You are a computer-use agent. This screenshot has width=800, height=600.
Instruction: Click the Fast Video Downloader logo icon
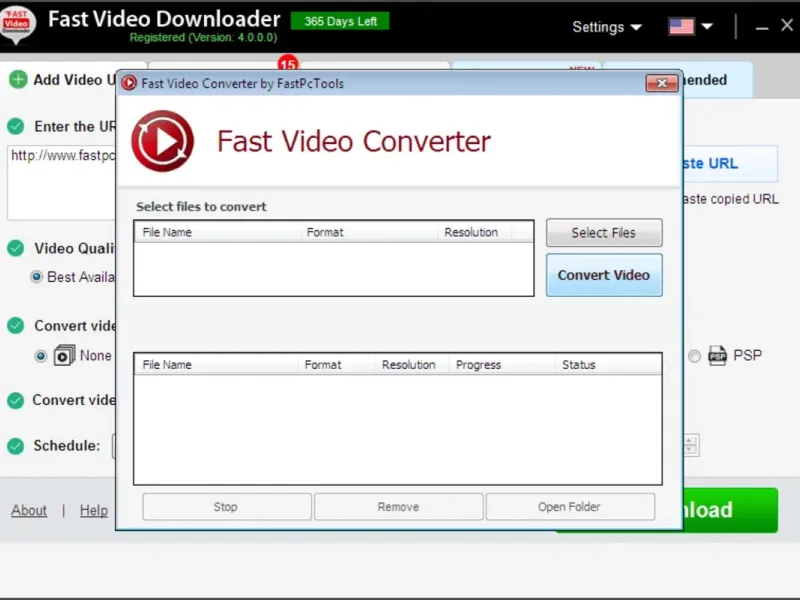pos(17,23)
